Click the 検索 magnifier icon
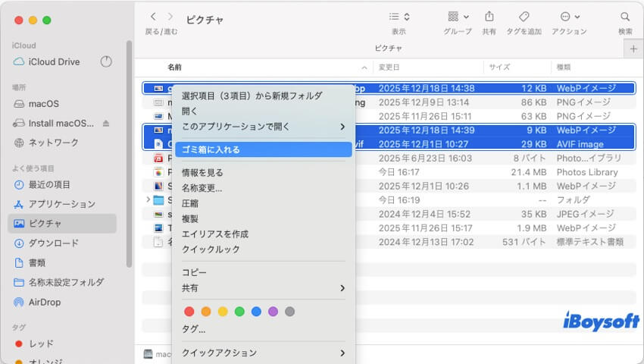Viewport: 644px width, 364px height. (625, 17)
